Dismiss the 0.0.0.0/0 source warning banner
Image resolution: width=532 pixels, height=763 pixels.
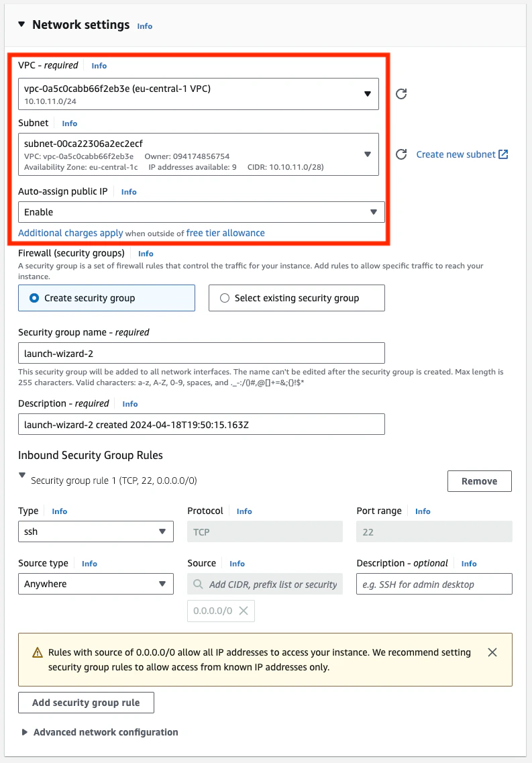coord(492,652)
